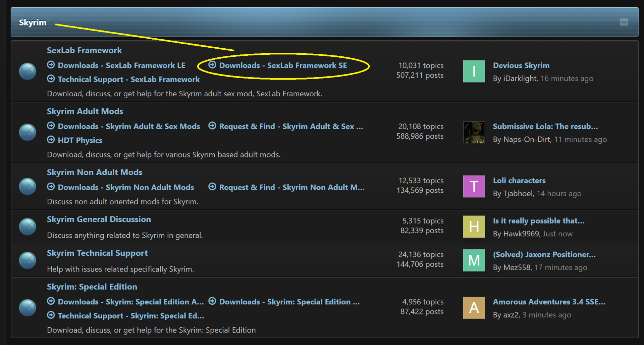Open Technical Support - SexLab Framework subforum
The width and height of the screenshot is (644, 345).
pyautogui.click(x=129, y=80)
